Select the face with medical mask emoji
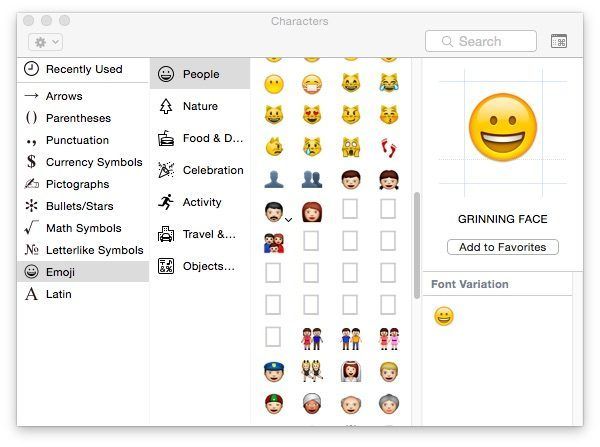This screenshot has width=600, height=447. point(312,83)
